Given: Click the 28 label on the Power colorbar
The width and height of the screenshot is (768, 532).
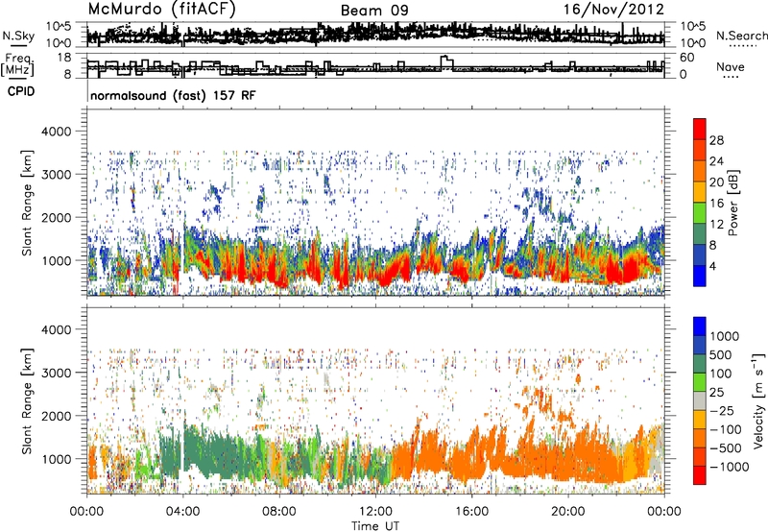Looking at the screenshot, I should [716, 140].
